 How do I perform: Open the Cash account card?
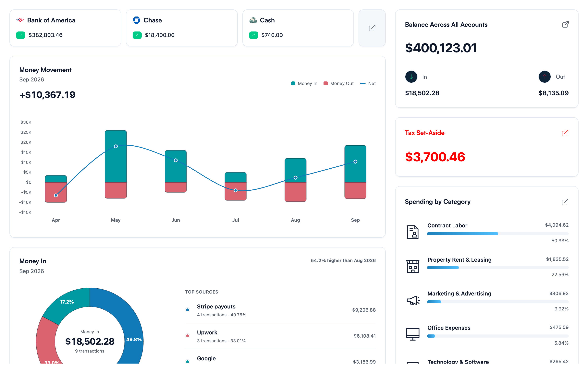[298, 28]
